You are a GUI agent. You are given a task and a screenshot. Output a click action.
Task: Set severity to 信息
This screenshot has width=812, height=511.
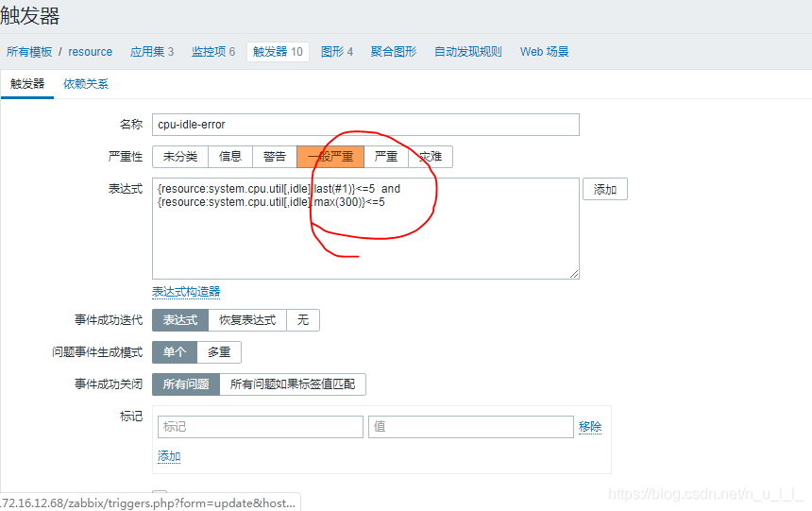230,157
